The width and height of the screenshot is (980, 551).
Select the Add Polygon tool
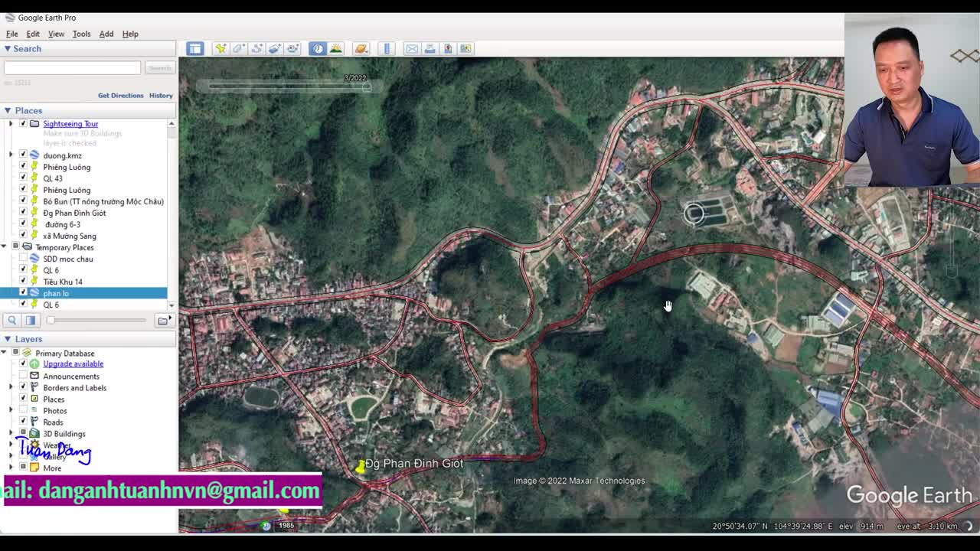click(x=239, y=49)
